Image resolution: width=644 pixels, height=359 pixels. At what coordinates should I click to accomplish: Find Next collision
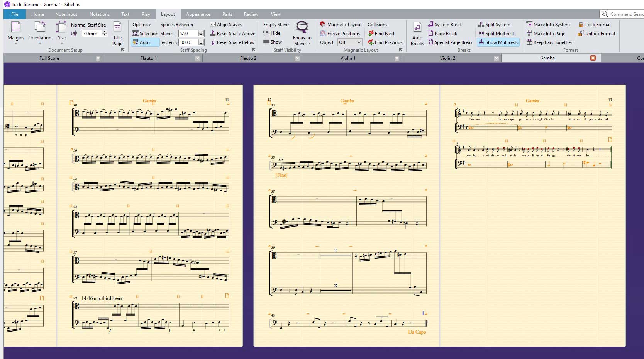coord(381,34)
